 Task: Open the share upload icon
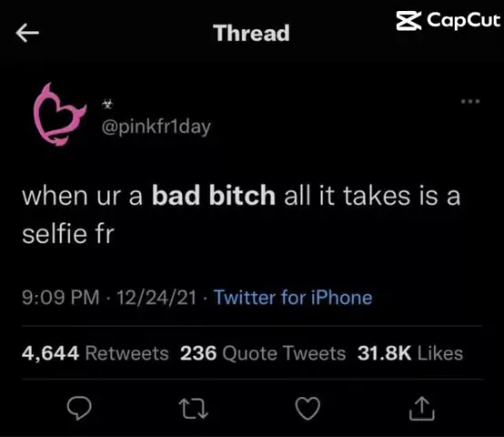422,409
